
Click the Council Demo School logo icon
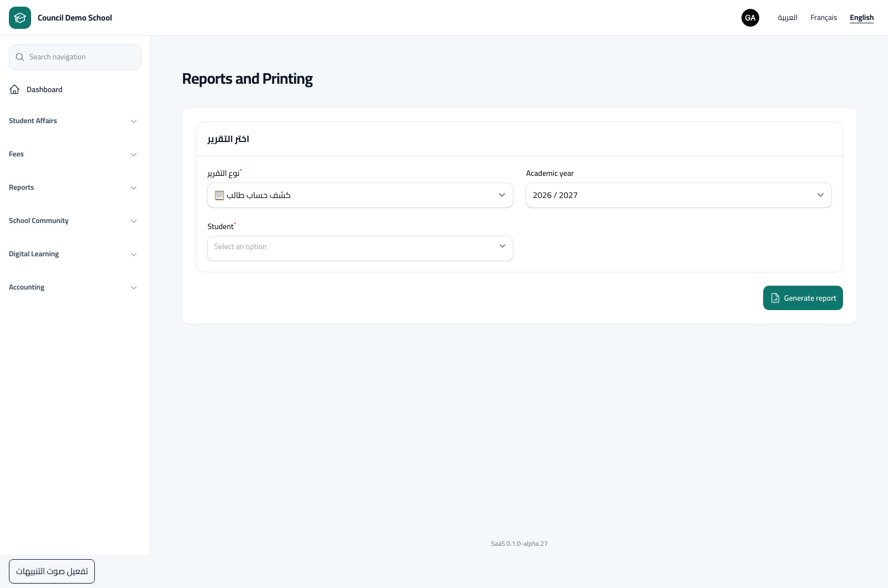20,18
